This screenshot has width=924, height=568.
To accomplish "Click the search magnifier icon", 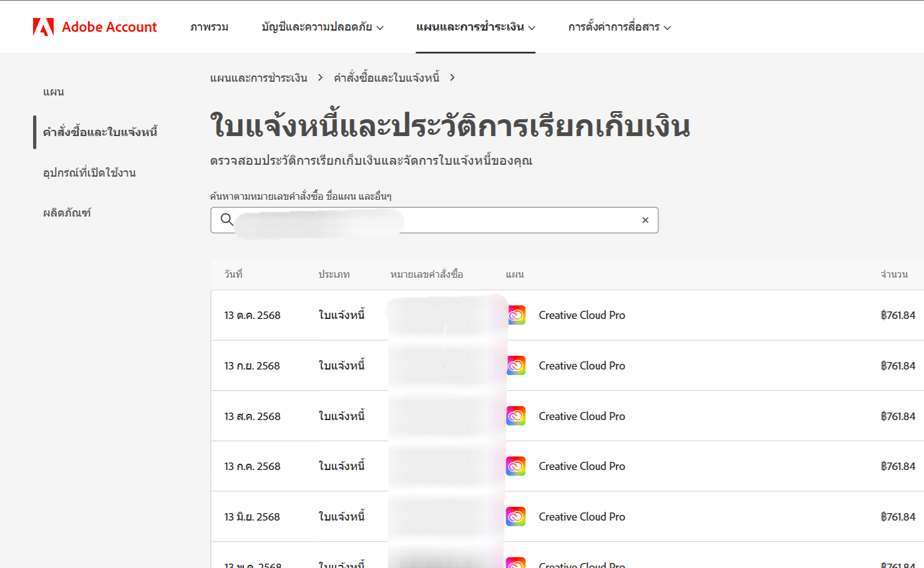I will [x=226, y=220].
